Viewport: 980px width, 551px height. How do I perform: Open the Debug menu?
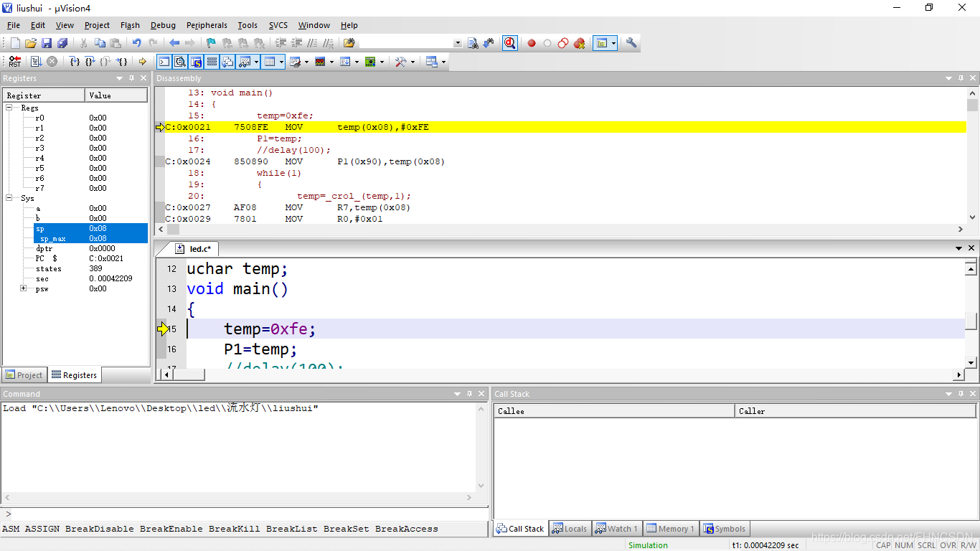tap(163, 25)
